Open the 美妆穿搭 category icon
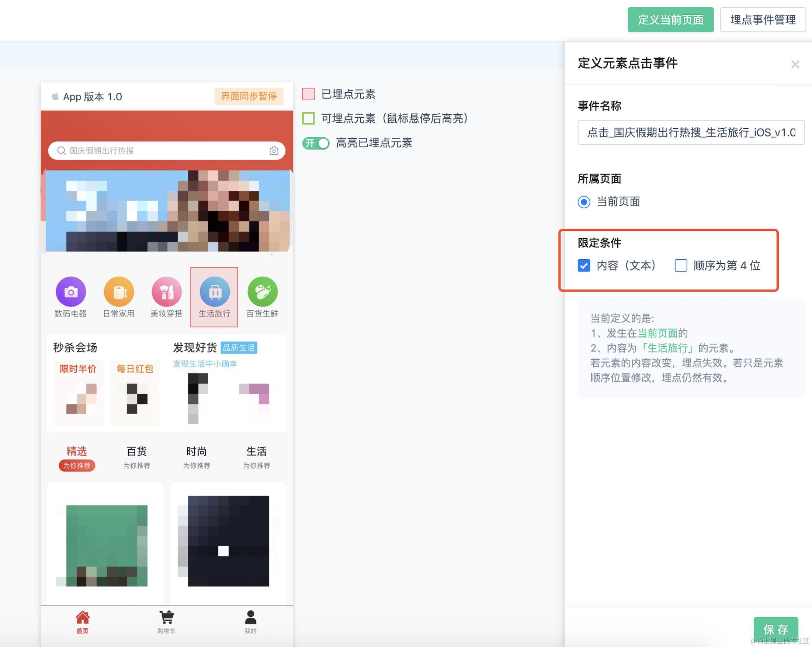The image size is (812, 647). pyautogui.click(x=166, y=292)
